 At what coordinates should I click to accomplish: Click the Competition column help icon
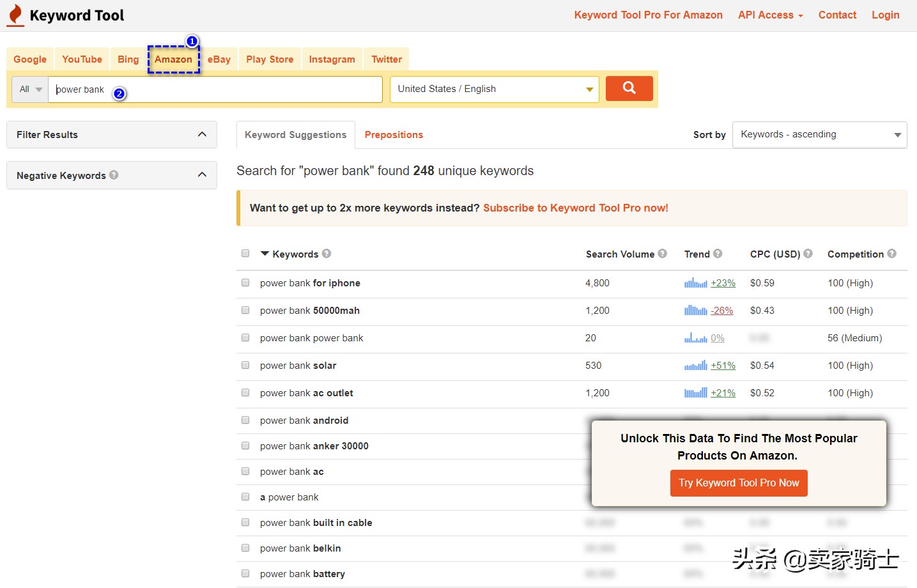click(x=891, y=253)
